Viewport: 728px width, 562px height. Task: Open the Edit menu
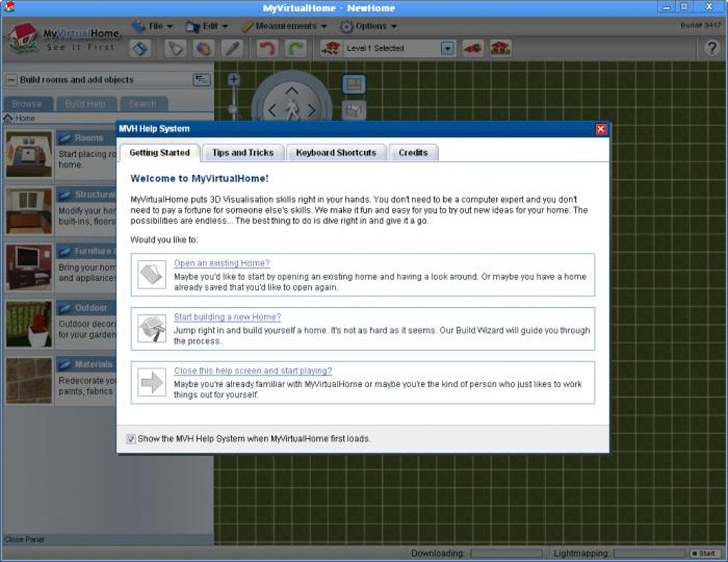tap(206, 26)
